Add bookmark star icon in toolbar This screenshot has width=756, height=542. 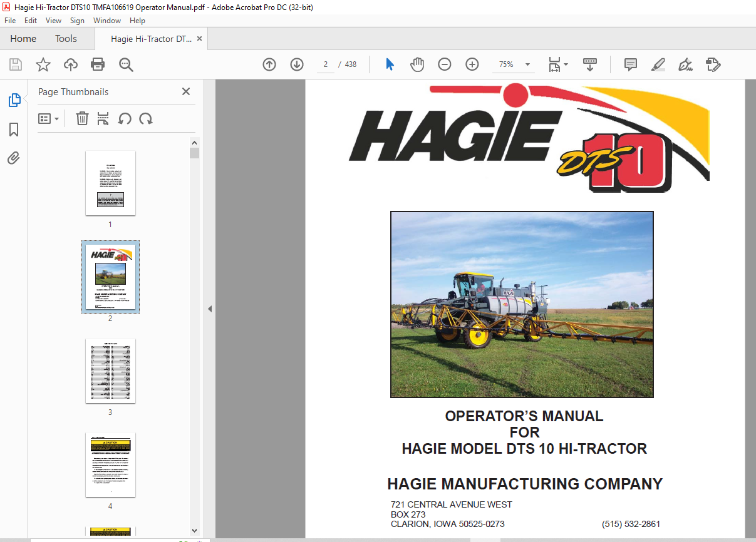click(43, 64)
